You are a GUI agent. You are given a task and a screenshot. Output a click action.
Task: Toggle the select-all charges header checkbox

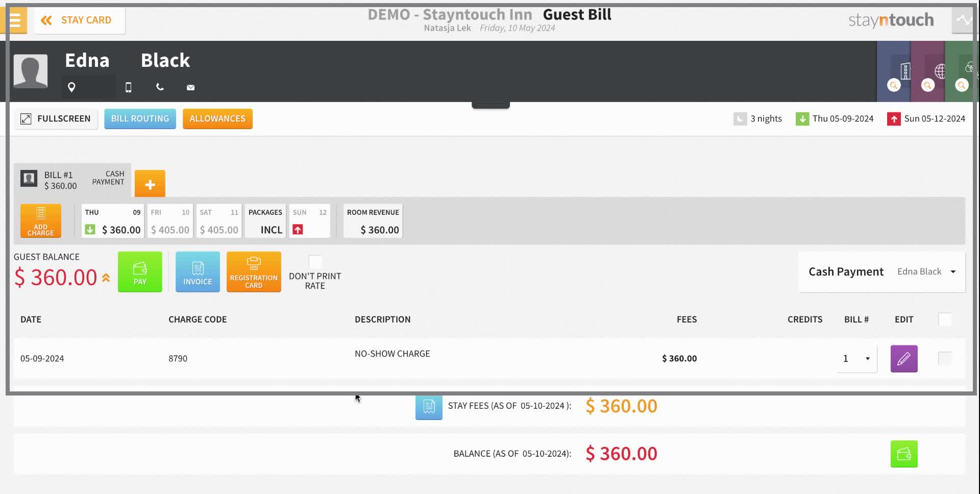pyautogui.click(x=945, y=319)
